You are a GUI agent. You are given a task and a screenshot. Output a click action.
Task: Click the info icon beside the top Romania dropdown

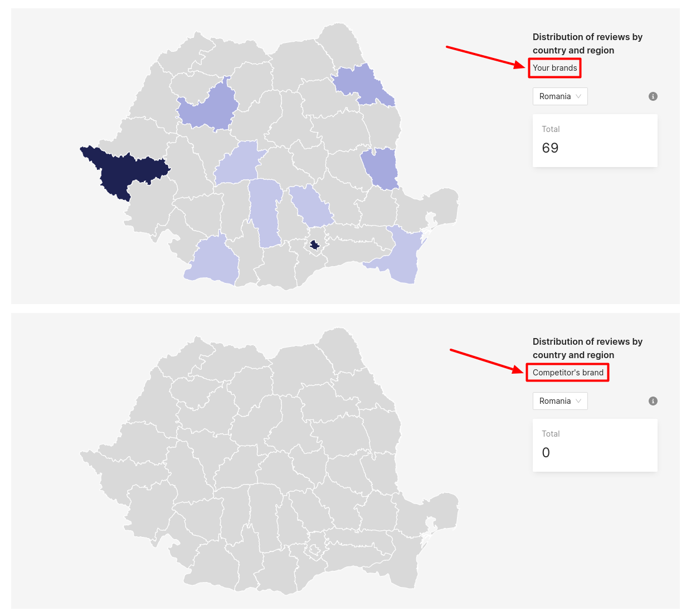(653, 96)
